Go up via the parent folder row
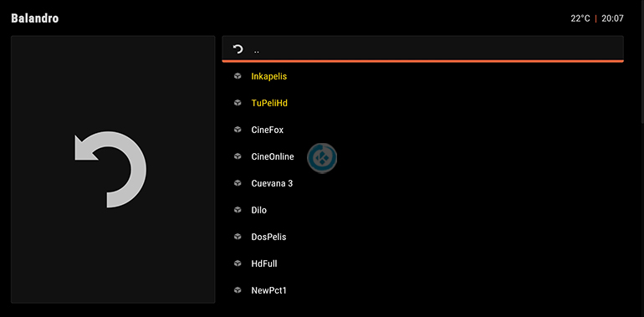Viewport: 644px width, 317px height. pos(422,49)
